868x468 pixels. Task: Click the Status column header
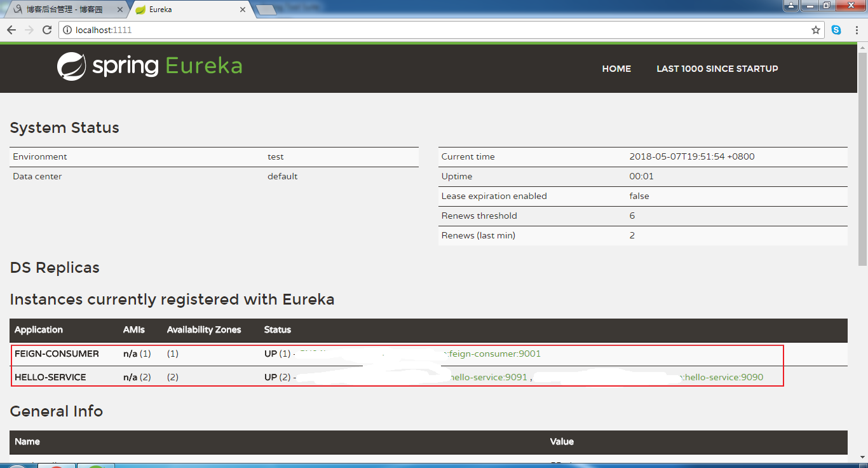coord(278,330)
